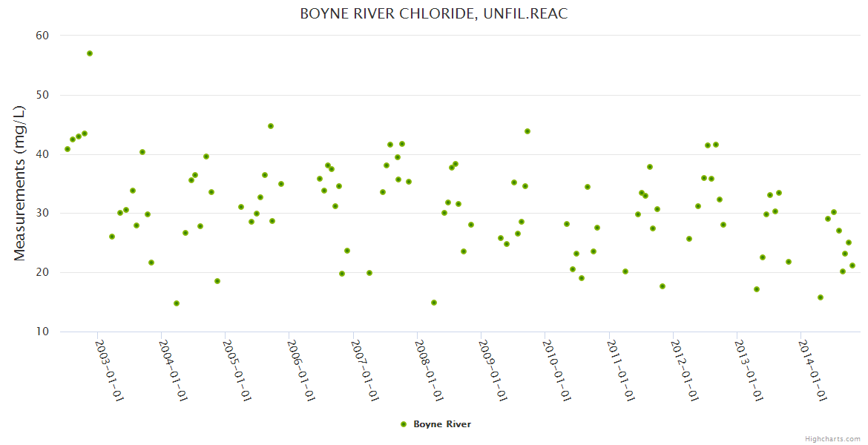Click the 2008-01-01 x-axis label
Image resolution: width=868 pixels, height=445 pixels.
(427, 370)
